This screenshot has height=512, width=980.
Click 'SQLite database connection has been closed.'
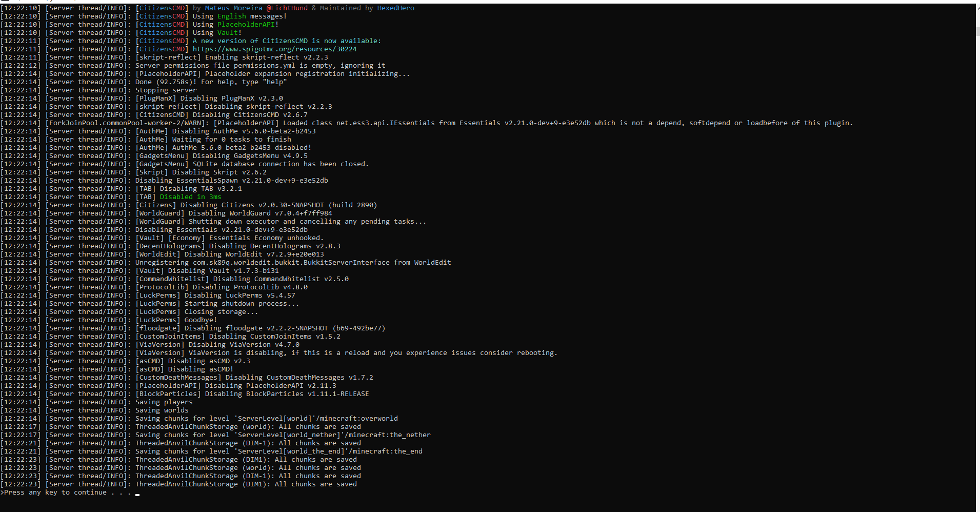pos(281,164)
